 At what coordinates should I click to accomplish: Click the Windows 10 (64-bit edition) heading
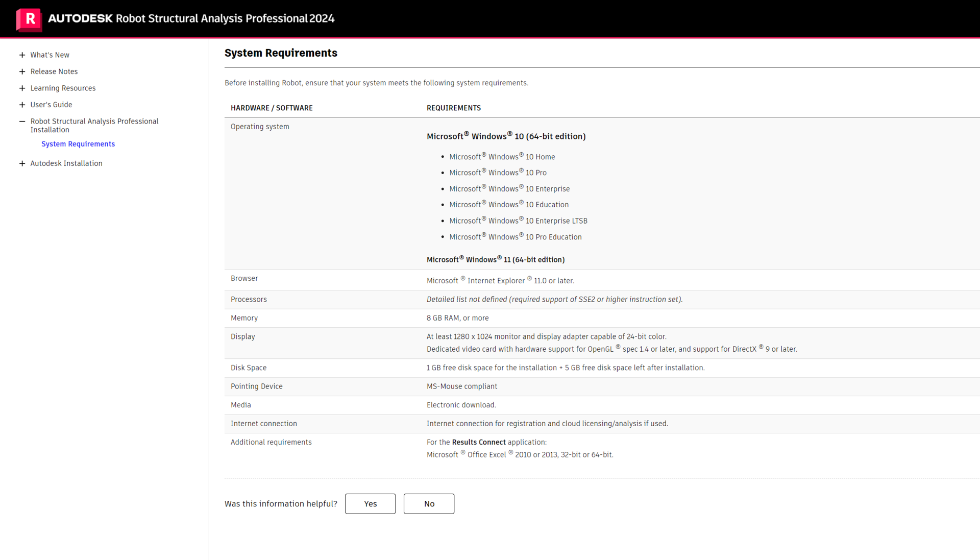tap(506, 136)
